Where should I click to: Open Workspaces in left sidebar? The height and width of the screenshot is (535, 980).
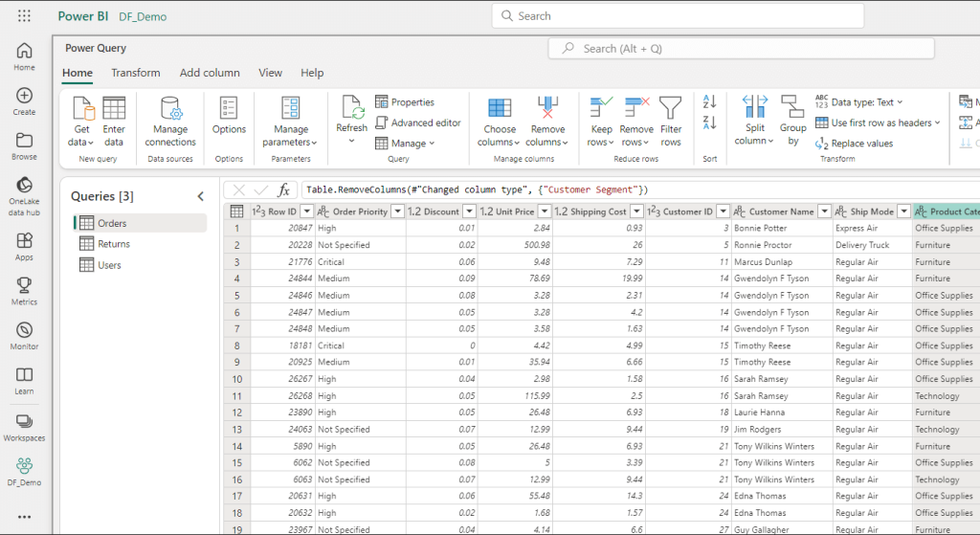click(24, 428)
